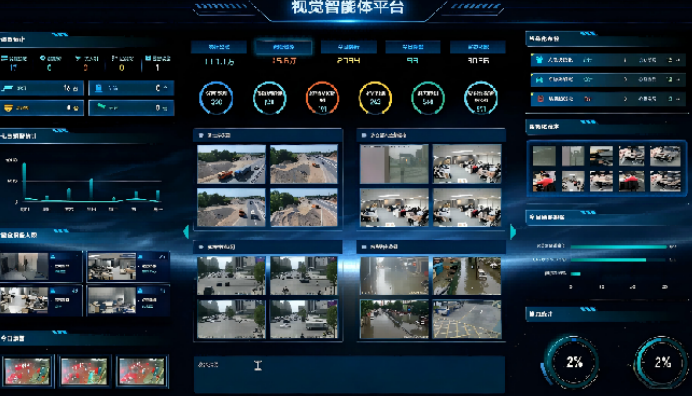Click the longest teal progress bar
The width and height of the screenshot is (692, 396).
coord(618,247)
